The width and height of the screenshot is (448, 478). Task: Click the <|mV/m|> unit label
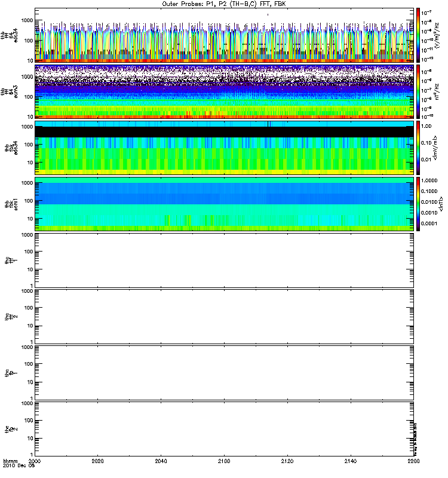436,148
